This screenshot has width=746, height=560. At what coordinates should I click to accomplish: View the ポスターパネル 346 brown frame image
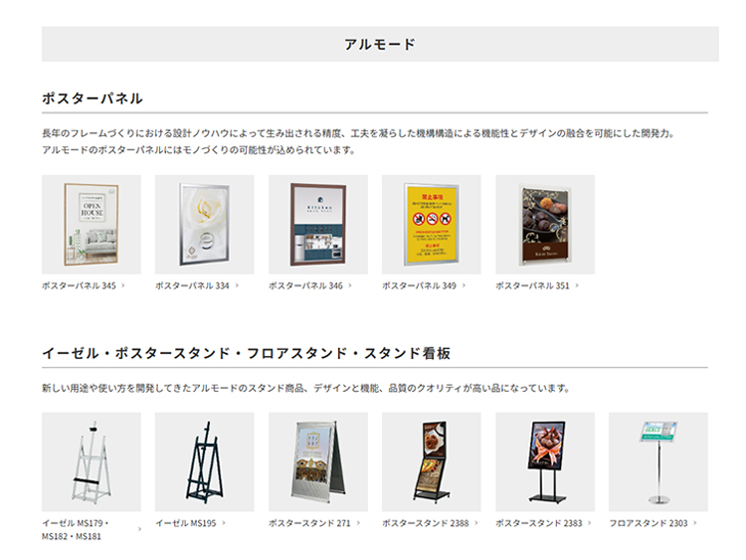click(x=317, y=224)
